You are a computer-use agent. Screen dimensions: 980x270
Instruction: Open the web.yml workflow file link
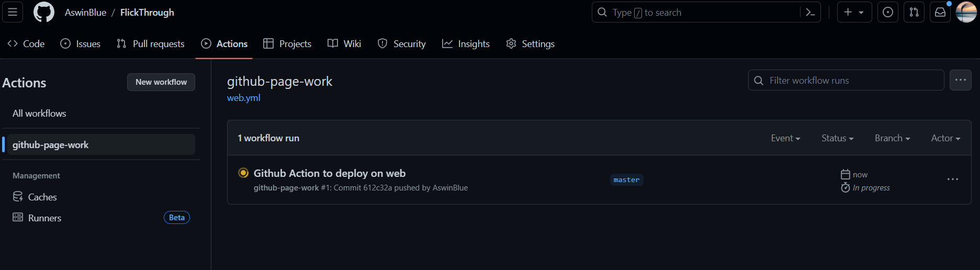(243, 98)
